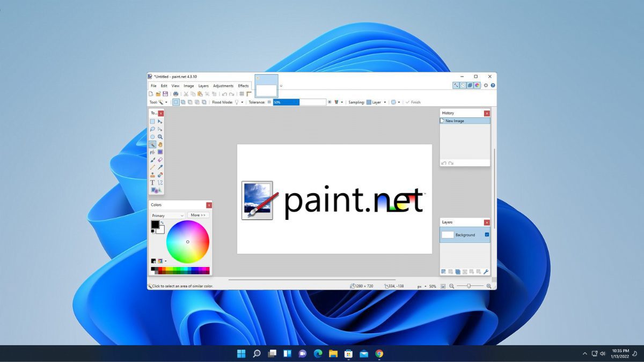
Task: Select the Paint Bucket tool
Action: 152,152
